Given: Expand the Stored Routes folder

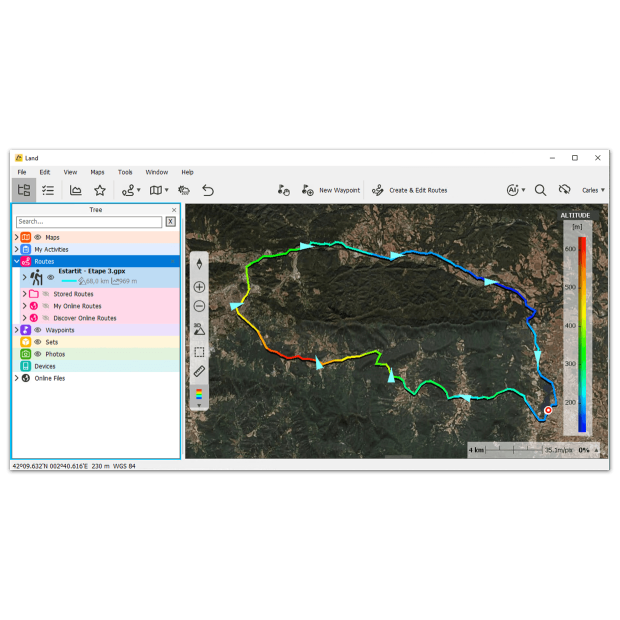Looking at the screenshot, I should [25, 294].
